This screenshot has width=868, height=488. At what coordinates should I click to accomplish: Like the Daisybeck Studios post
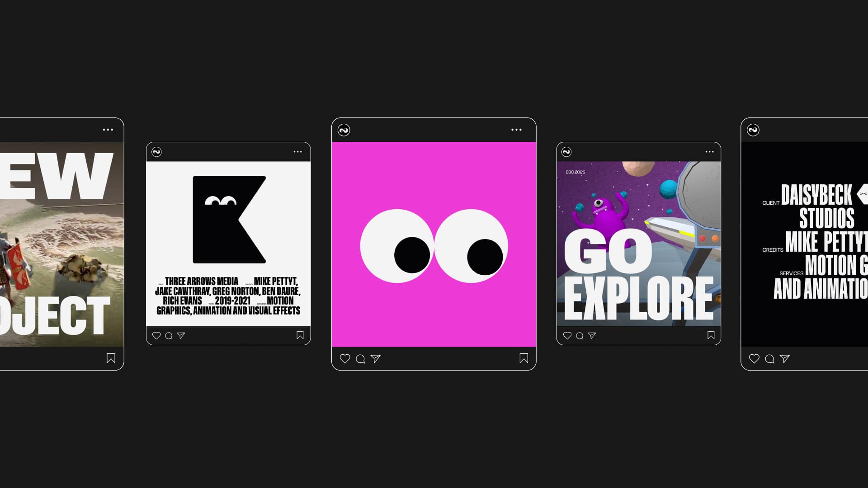click(754, 359)
